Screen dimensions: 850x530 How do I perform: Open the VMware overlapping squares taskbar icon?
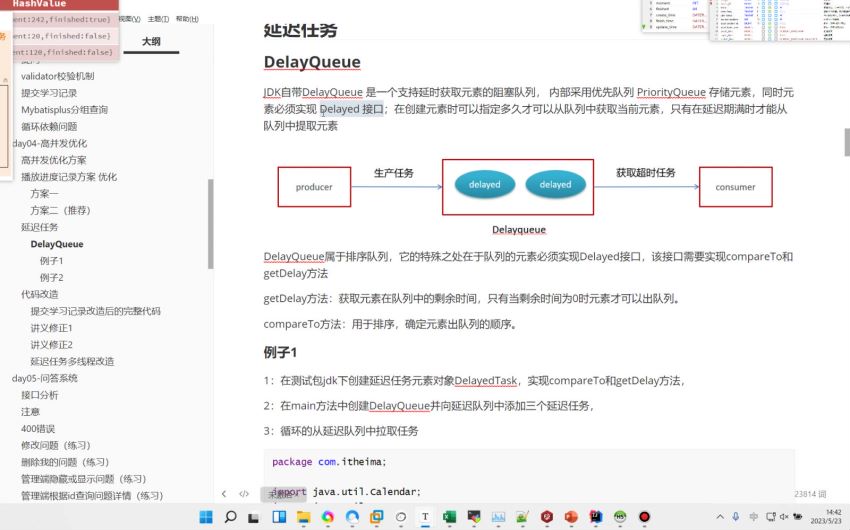(x=377, y=517)
